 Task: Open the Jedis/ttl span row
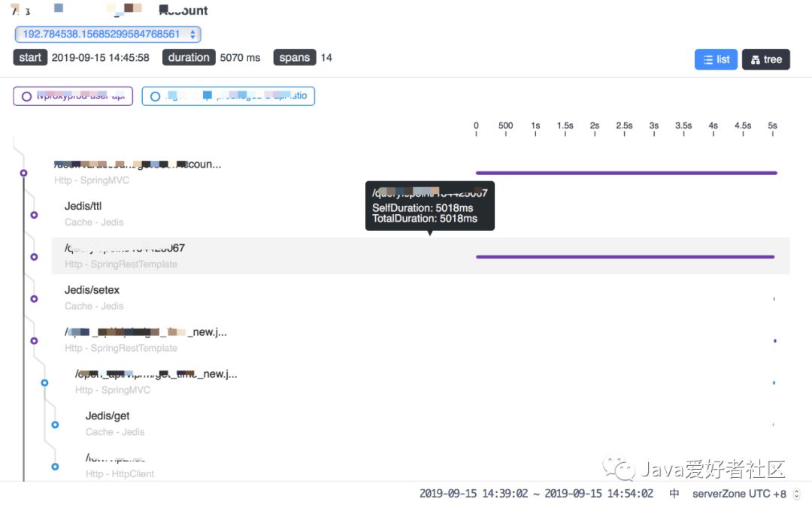click(x=420, y=214)
